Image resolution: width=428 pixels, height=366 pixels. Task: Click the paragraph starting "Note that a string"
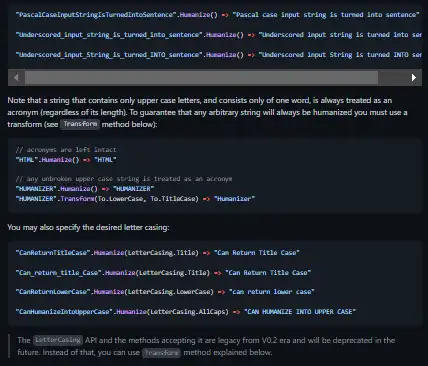pyautogui.click(x=207, y=112)
